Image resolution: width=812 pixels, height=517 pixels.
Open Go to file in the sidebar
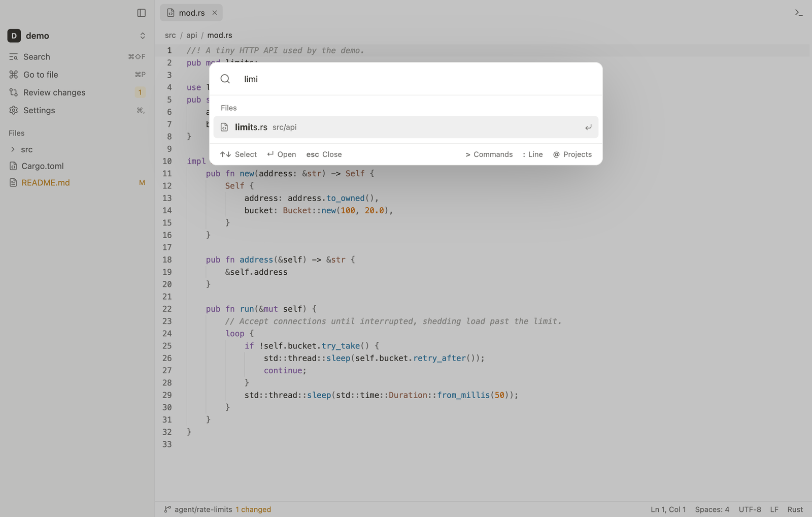77,75
